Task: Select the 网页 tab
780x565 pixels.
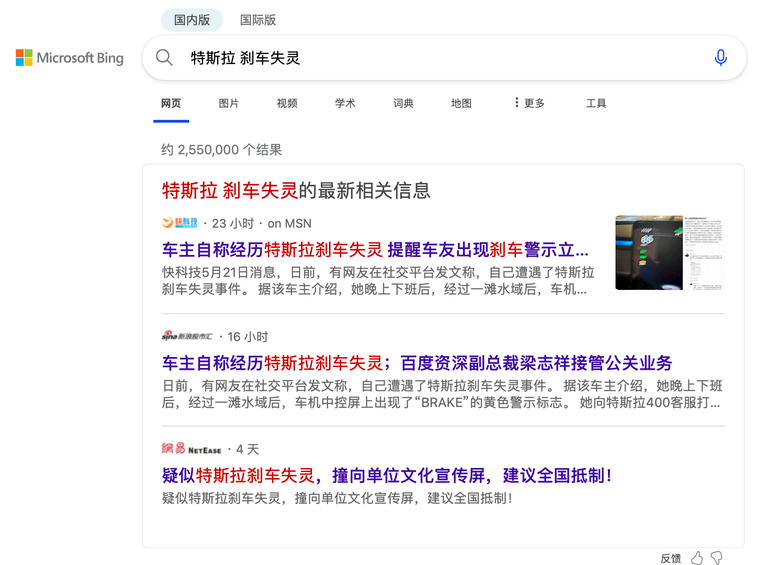Action: tap(171, 103)
